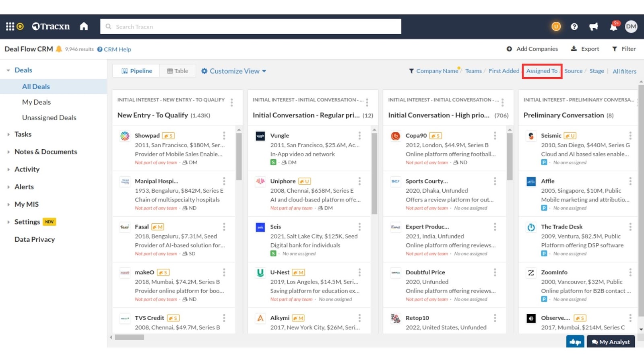Screen dimensions: 644x362
Task: Click the thumbs up feedback button
Action: [575, 342]
